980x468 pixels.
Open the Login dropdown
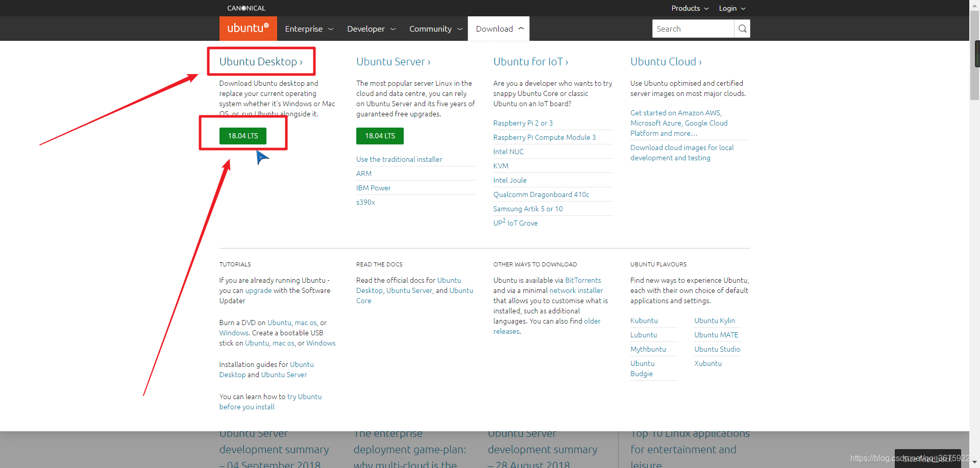[x=732, y=8]
